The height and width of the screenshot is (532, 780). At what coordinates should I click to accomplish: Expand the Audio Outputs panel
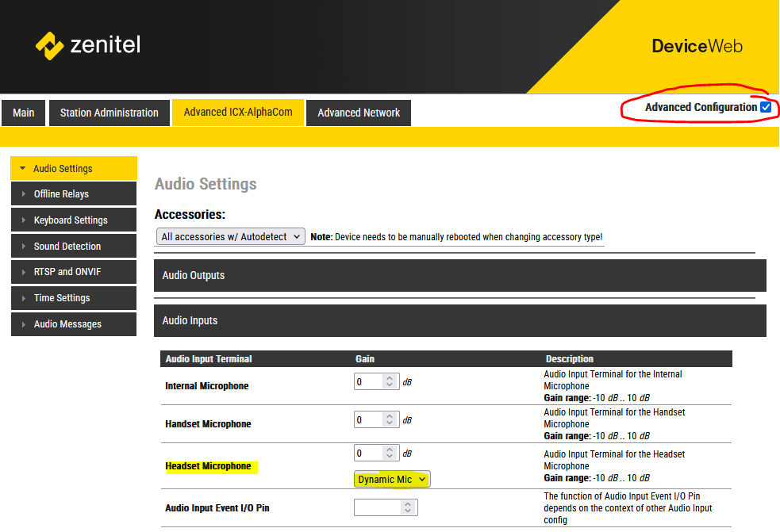[x=459, y=275]
